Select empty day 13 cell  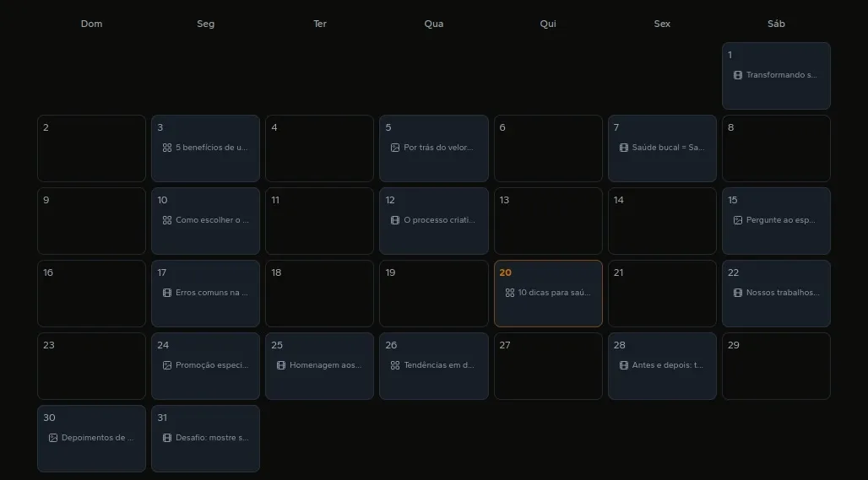click(x=548, y=221)
